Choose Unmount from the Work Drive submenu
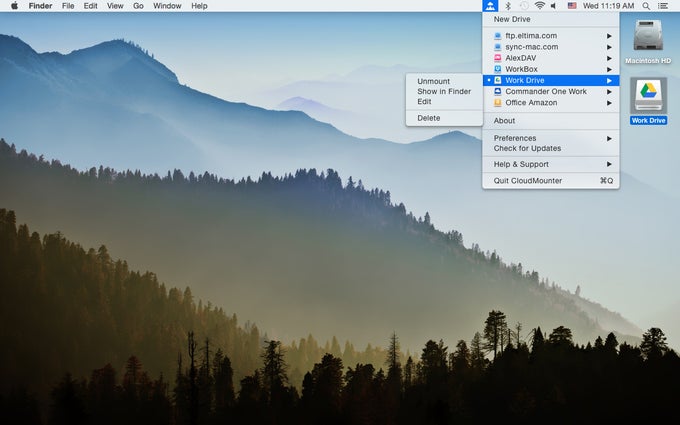The width and height of the screenshot is (680, 425). [x=433, y=81]
